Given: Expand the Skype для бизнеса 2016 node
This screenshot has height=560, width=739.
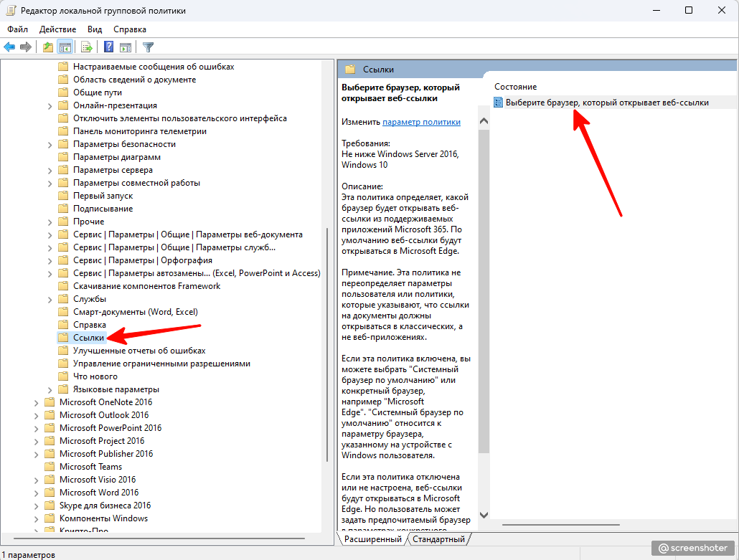Looking at the screenshot, I should (37, 506).
